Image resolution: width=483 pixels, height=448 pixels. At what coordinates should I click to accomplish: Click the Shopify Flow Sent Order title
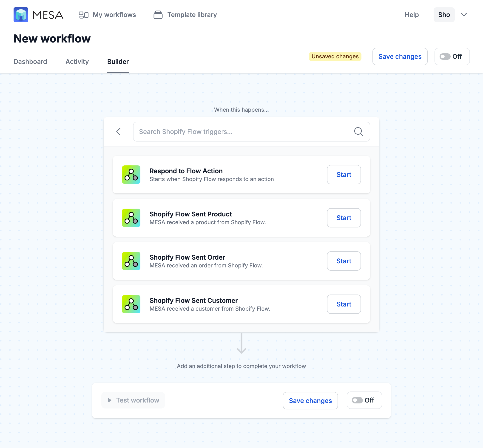point(187,257)
